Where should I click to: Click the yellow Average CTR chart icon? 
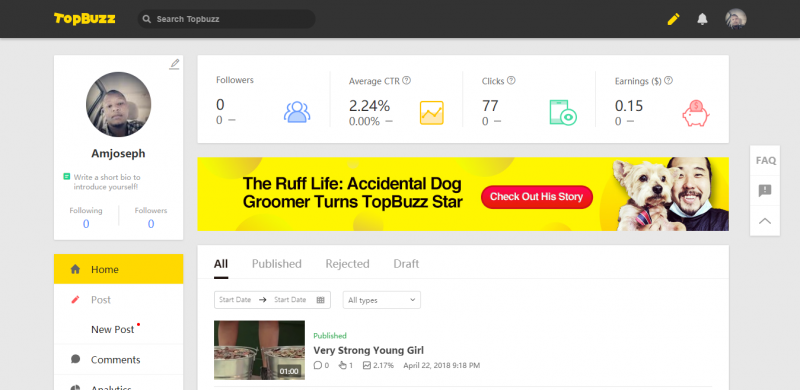pyautogui.click(x=432, y=113)
